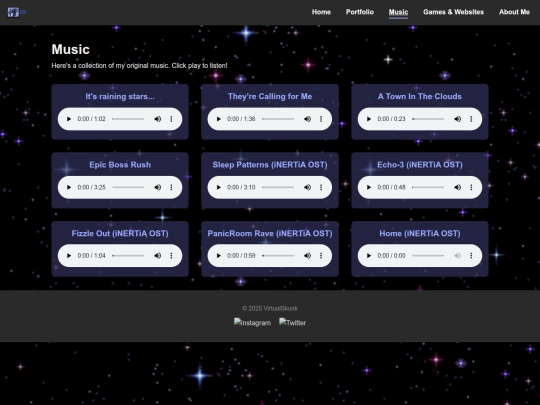Play "Home (iNERTiA OST)" track
Screen dimensions: 540x405
pos(369,256)
